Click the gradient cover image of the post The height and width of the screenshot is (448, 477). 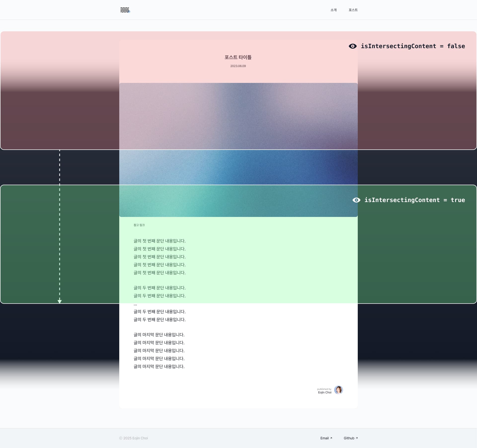[x=238, y=149]
